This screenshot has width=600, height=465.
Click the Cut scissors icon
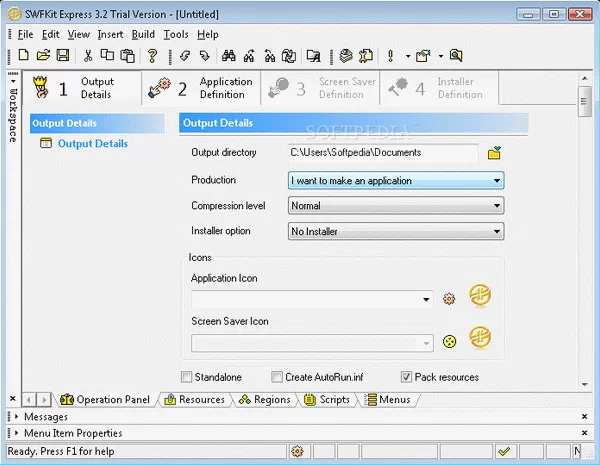tap(88, 56)
